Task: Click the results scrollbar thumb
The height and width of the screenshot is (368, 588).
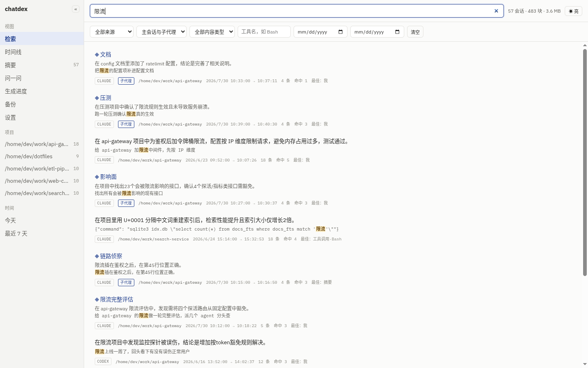Action: click(585, 162)
